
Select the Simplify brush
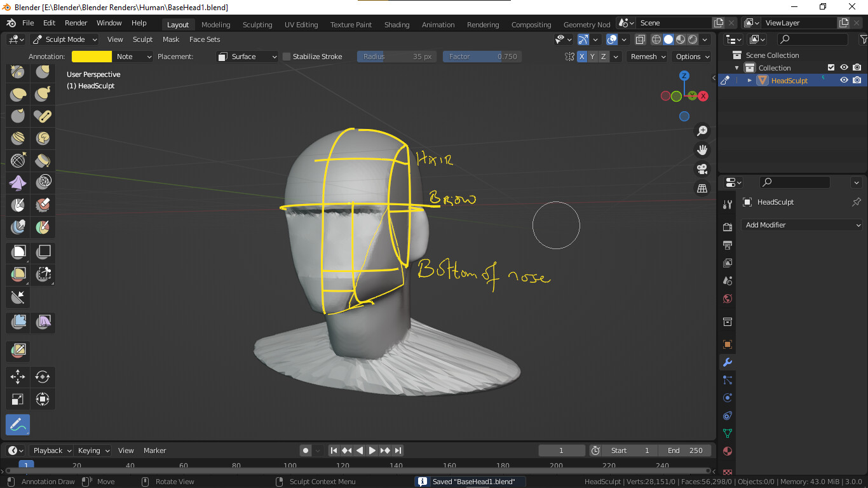pyautogui.click(x=43, y=182)
